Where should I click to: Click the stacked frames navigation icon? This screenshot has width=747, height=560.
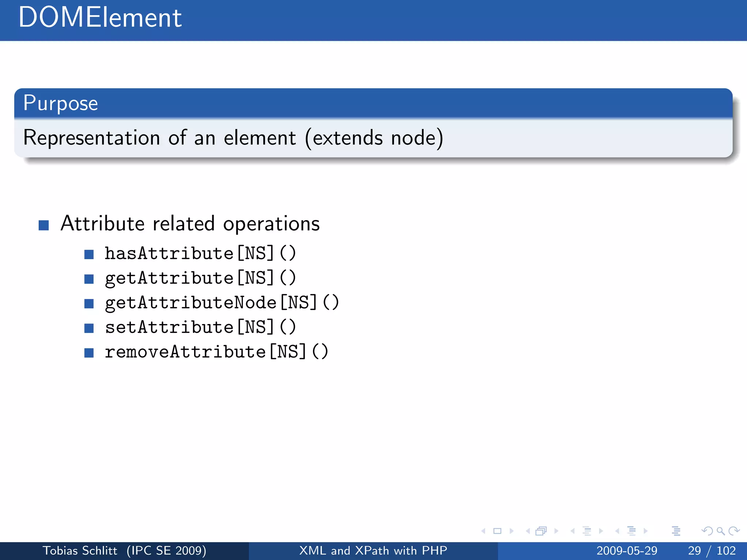[x=541, y=531]
